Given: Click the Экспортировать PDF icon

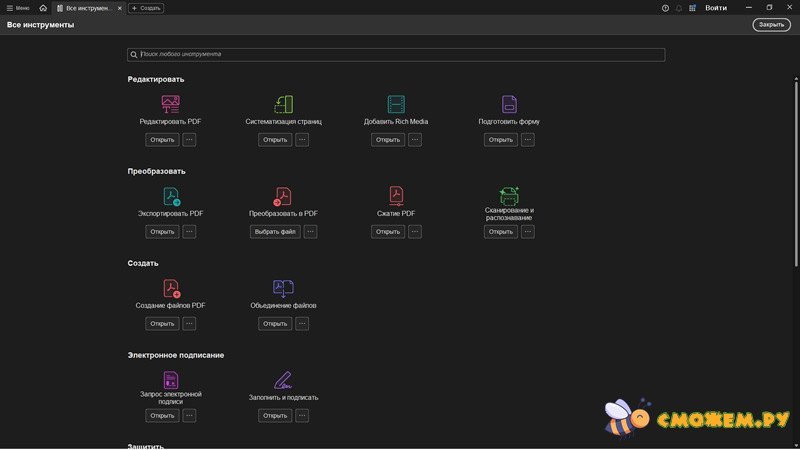Looking at the screenshot, I should pyautogui.click(x=171, y=196).
